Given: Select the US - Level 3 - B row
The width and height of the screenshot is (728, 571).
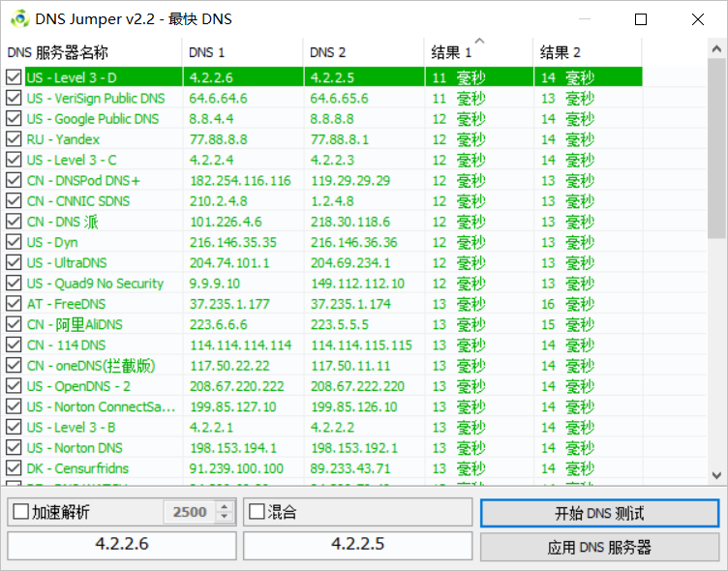Looking at the screenshot, I should click(x=324, y=427).
